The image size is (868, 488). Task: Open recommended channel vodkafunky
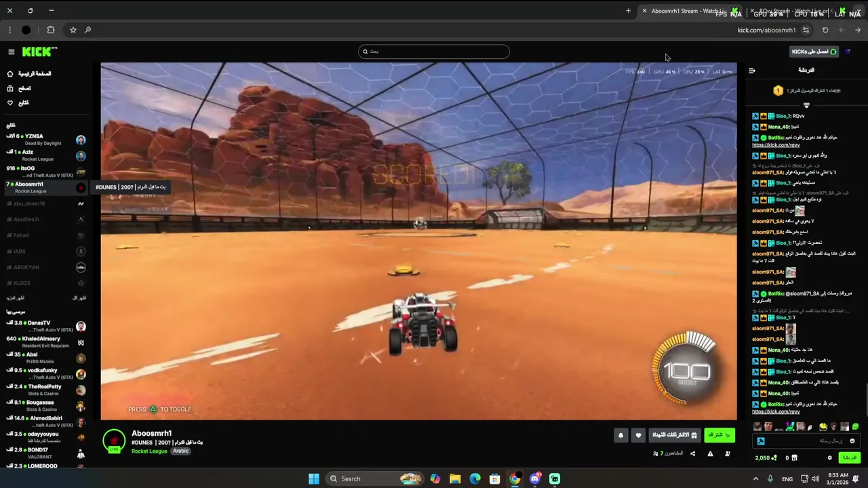pyautogui.click(x=45, y=373)
